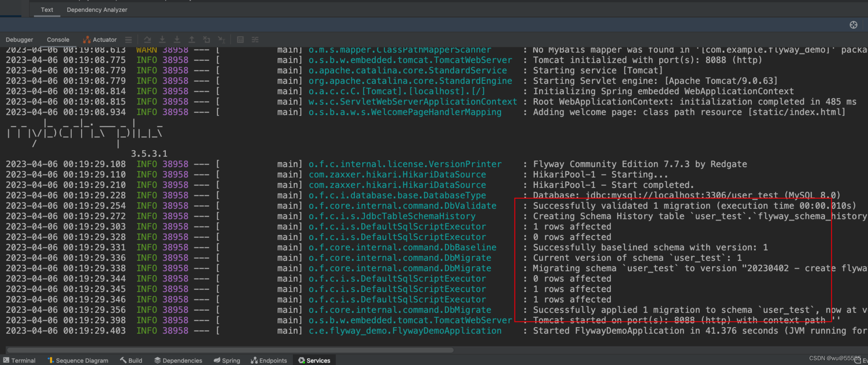This screenshot has height=365, width=868.
Task: Click the jdbc:mysql database URL line
Action: (687, 195)
